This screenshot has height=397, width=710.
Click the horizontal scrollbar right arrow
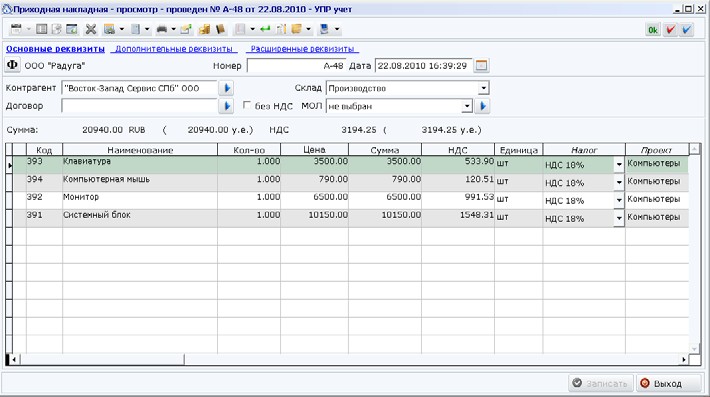coord(683,359)
